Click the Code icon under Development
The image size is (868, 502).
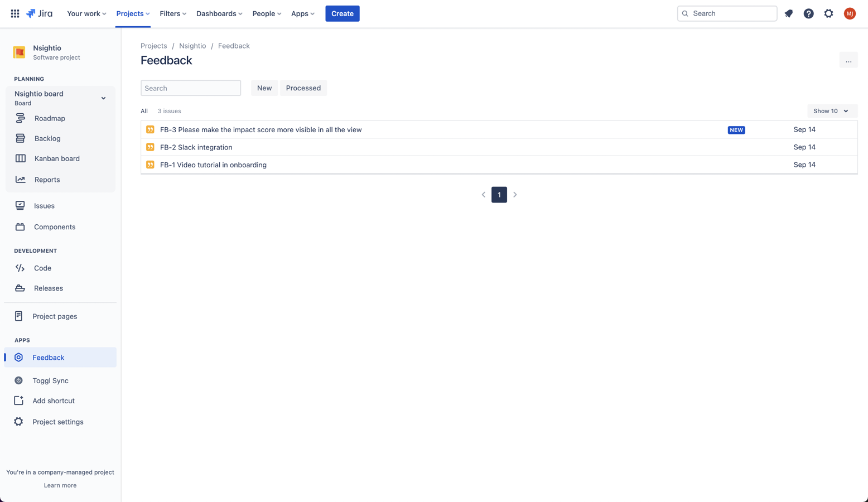click(20, 268)
